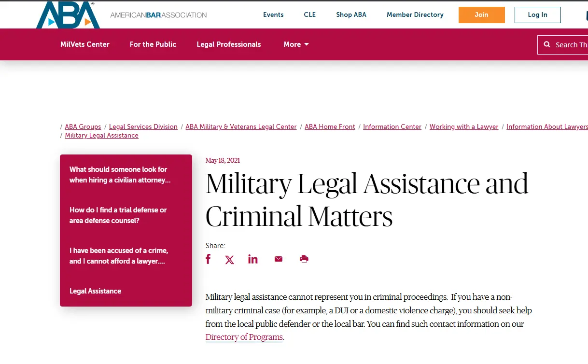Click the May 18, 2021 date text
Viewport: 588px width, 364px height.
(x=223, y=160)
